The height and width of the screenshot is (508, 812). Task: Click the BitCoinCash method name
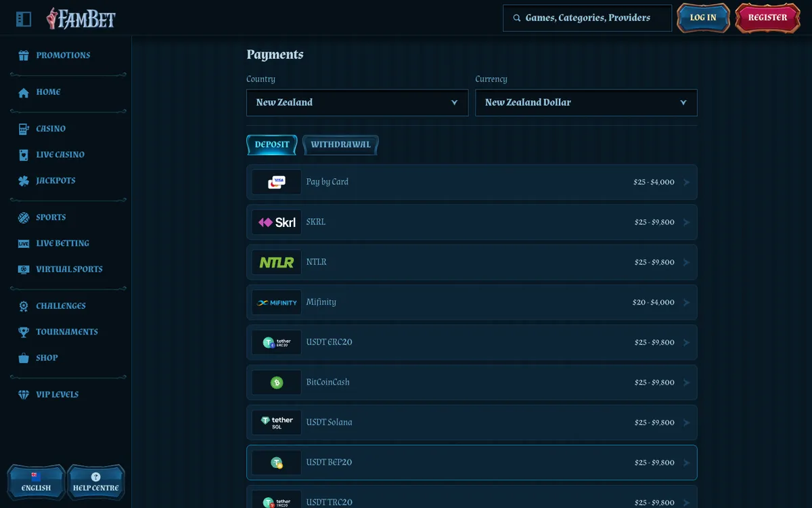pyautogui.click(x=328, y=383)
